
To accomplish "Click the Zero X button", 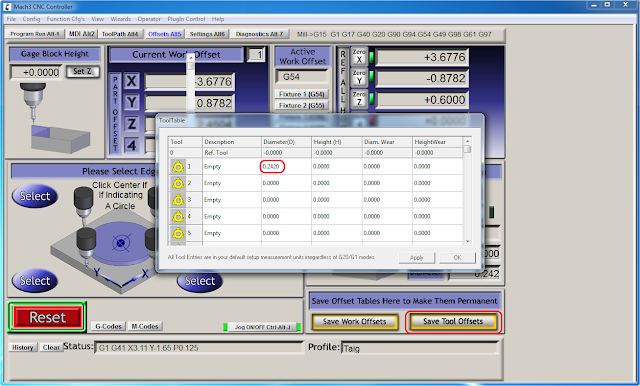I will click(x=359, y=56).
